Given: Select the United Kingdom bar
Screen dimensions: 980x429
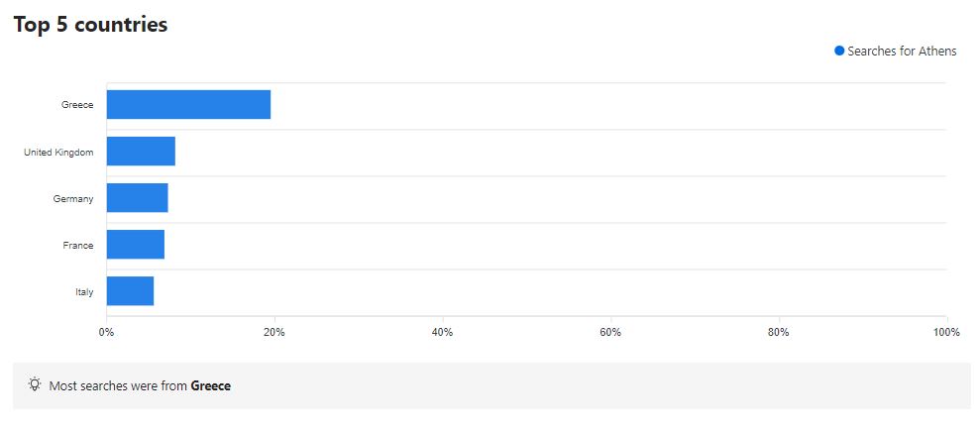Looking at the screenshot, I should [x=141, y=152].
